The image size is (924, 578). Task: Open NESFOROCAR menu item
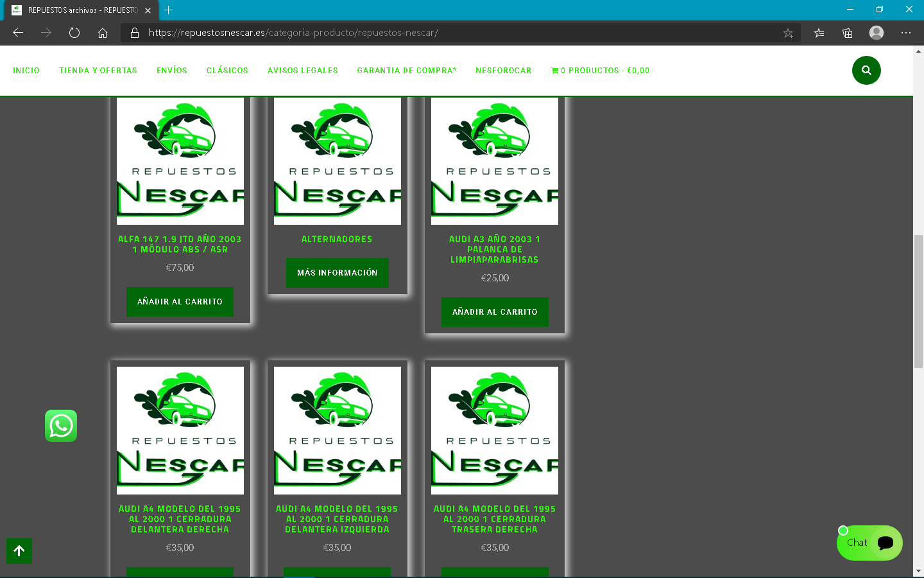pos(504,71)
